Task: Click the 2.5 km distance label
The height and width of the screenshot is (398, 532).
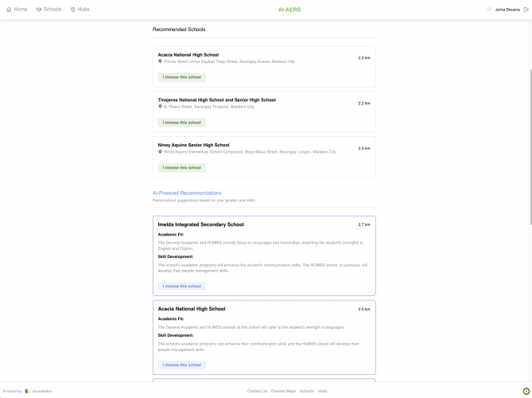Action: pyautogui.click(x=364, y=148)
